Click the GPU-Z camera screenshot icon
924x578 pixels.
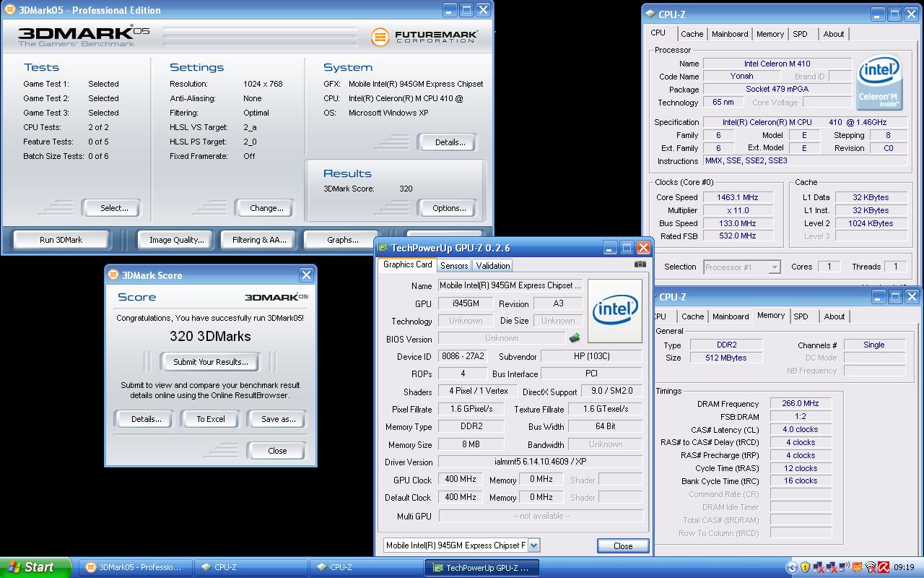640,264
